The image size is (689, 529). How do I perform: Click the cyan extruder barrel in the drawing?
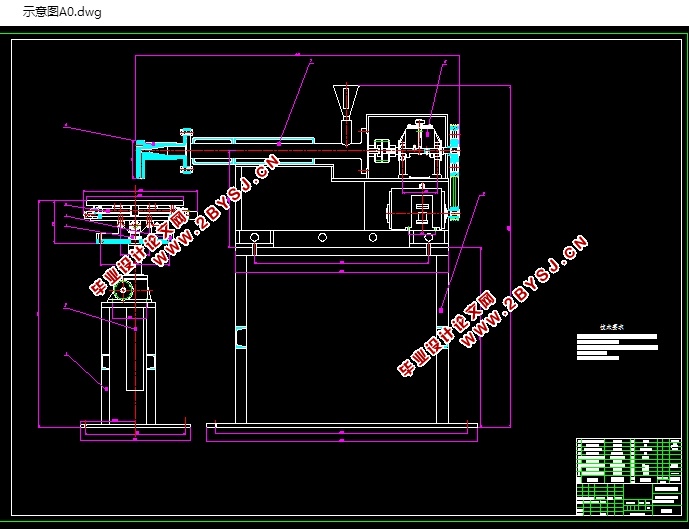(253, 151)
